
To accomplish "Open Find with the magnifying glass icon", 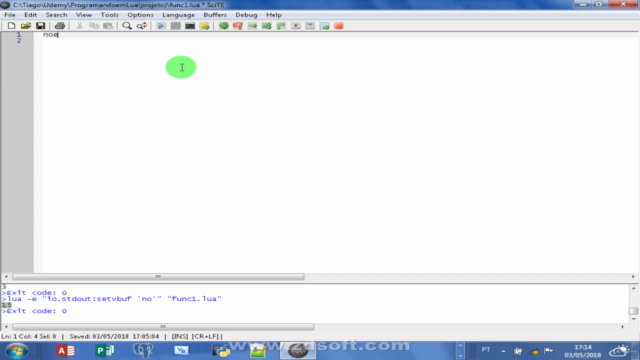I will coord(127,26).
